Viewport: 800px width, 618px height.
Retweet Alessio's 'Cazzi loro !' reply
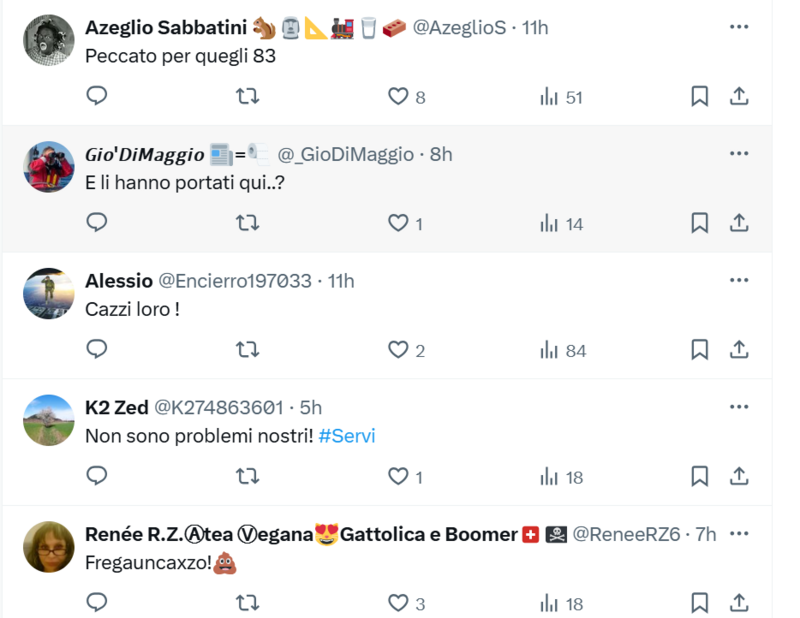(x=247, y=350)
